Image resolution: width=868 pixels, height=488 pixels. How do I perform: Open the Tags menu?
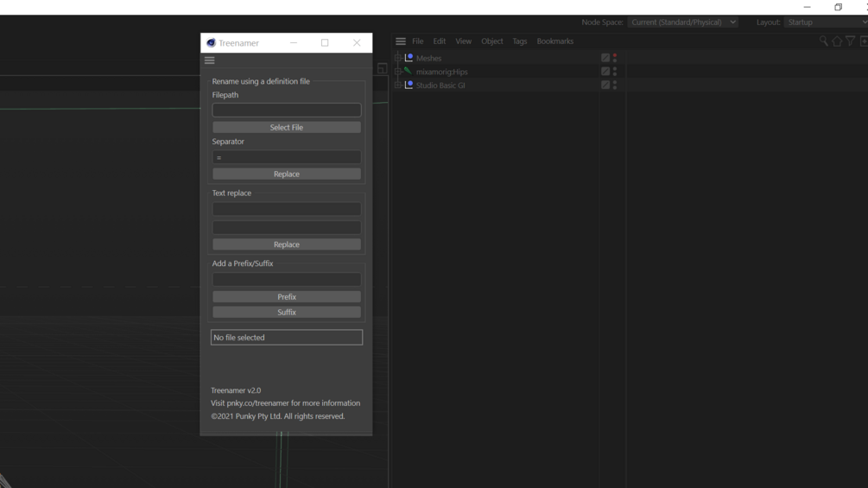519,41
